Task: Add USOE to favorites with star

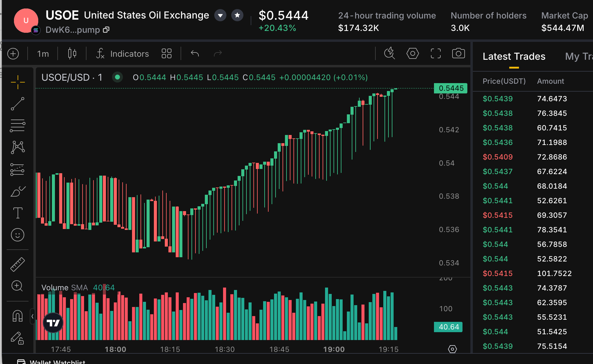Action: pos(237,15)
